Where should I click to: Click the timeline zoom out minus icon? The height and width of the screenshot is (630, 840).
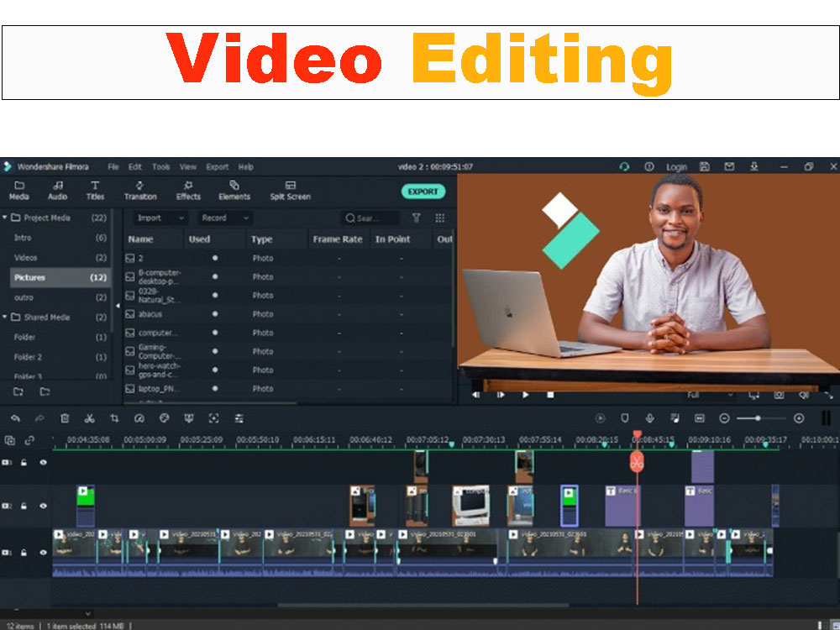coord(724,418)
